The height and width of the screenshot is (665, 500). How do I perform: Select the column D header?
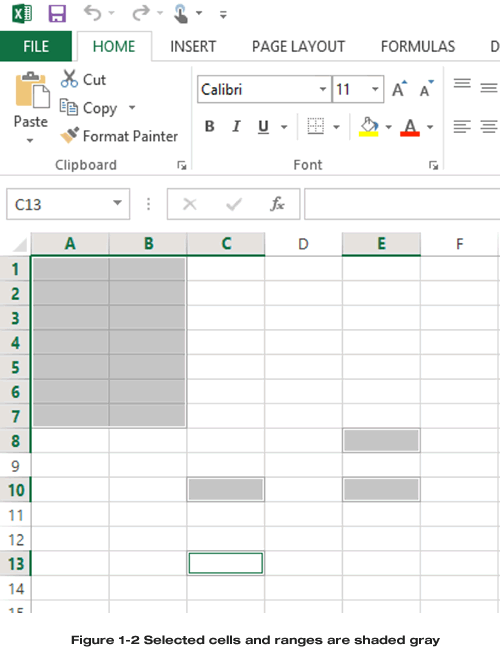point(303,244)
